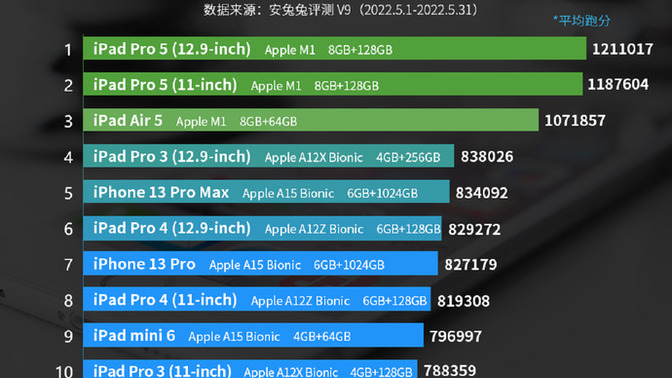Viewport: 672px width, 378px height.
Task: Click the iPad Pro 4 (12.9-inch) name
Action: pyautogui.click(x=172, y=228)
